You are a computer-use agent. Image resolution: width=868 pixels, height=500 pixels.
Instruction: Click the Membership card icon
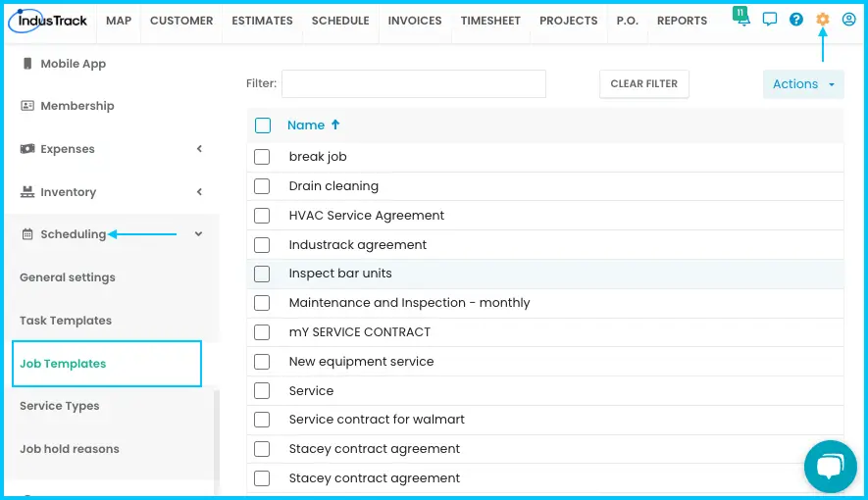[27, 106]
